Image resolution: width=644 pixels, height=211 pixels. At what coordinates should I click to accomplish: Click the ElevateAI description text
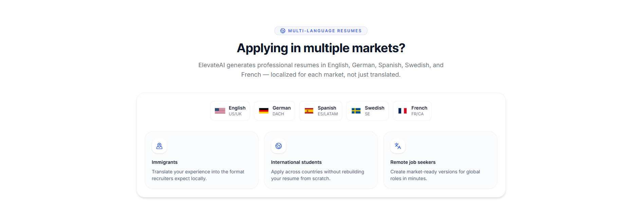321,70
